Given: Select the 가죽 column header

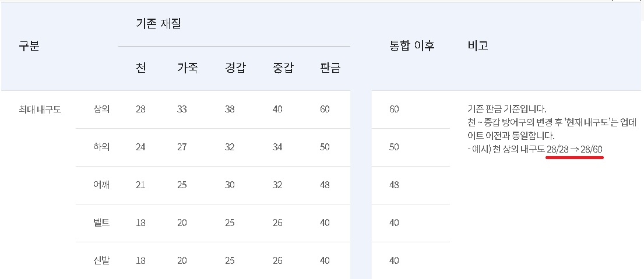Looking at the screenshot, I should pos(187,68).
